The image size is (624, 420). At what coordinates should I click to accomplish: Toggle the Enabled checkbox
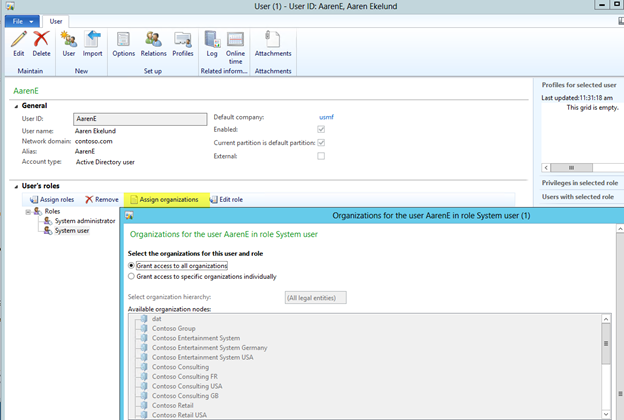click(321, 130)
